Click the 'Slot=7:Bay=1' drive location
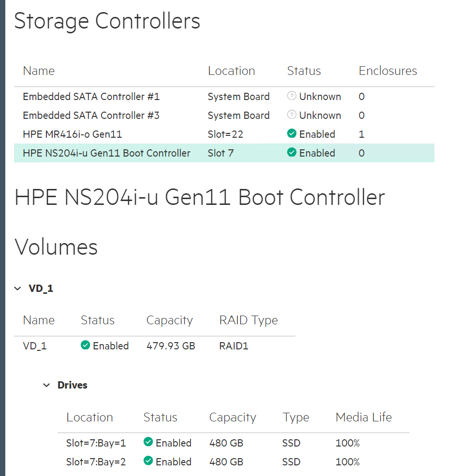Image resolution: width=464 pixels, height=476 pixels. point(96,443)
